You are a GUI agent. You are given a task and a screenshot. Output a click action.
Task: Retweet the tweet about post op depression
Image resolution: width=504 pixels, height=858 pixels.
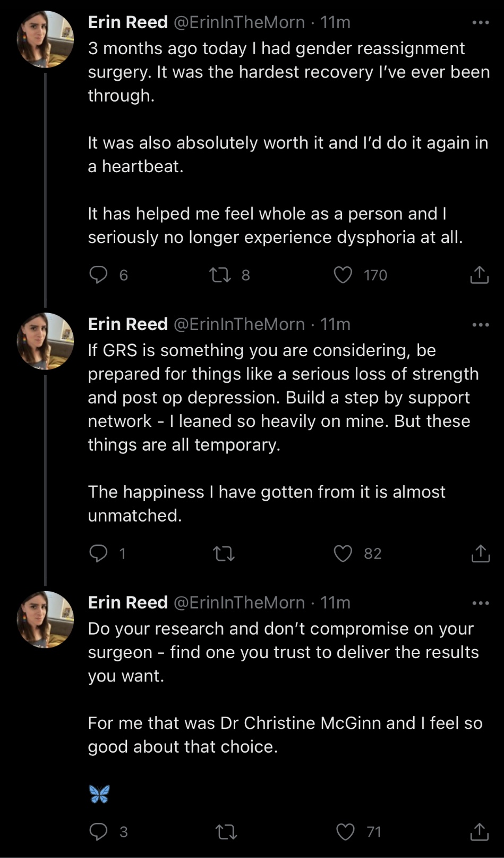224,554
